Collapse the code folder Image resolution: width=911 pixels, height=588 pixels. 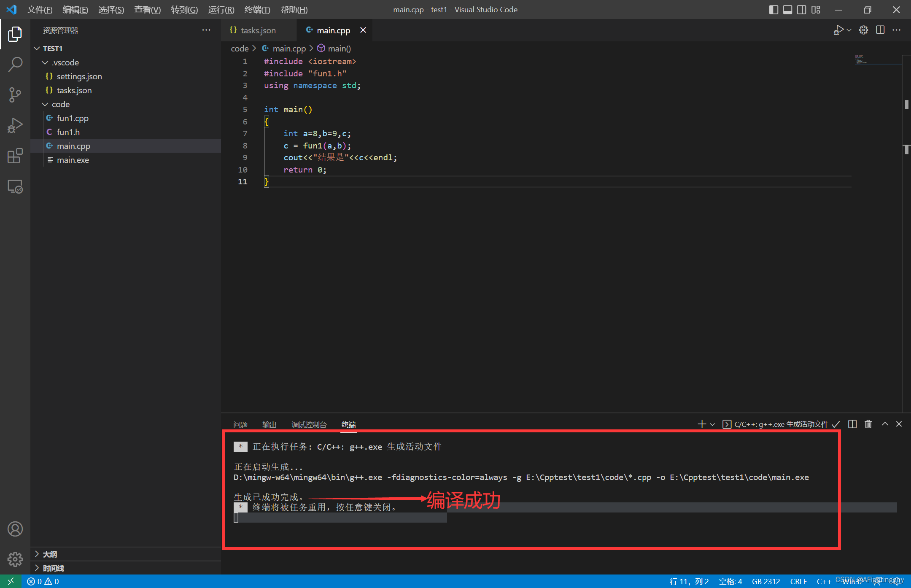(x=126, y=104)
